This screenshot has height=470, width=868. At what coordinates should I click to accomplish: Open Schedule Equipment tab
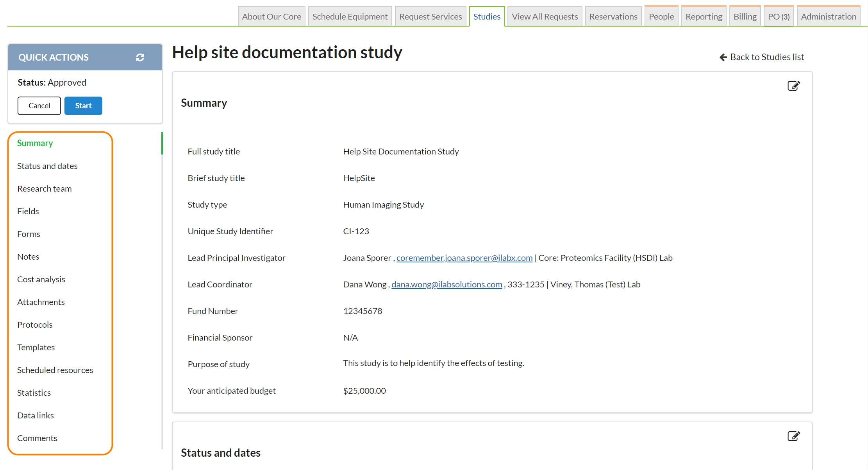(350, 17)
